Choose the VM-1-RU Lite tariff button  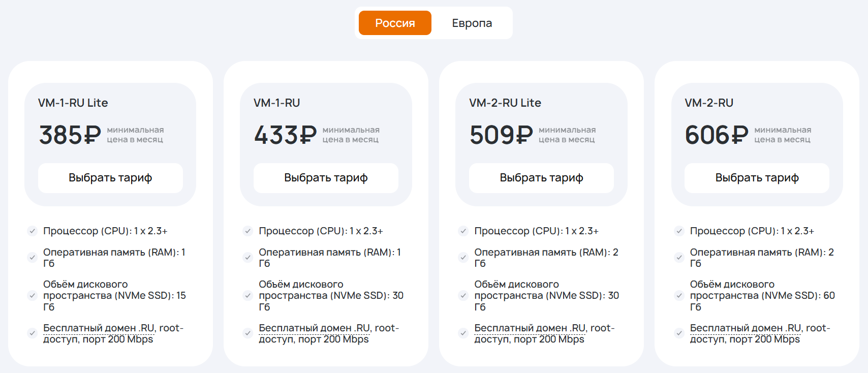[x=110, y=178]
